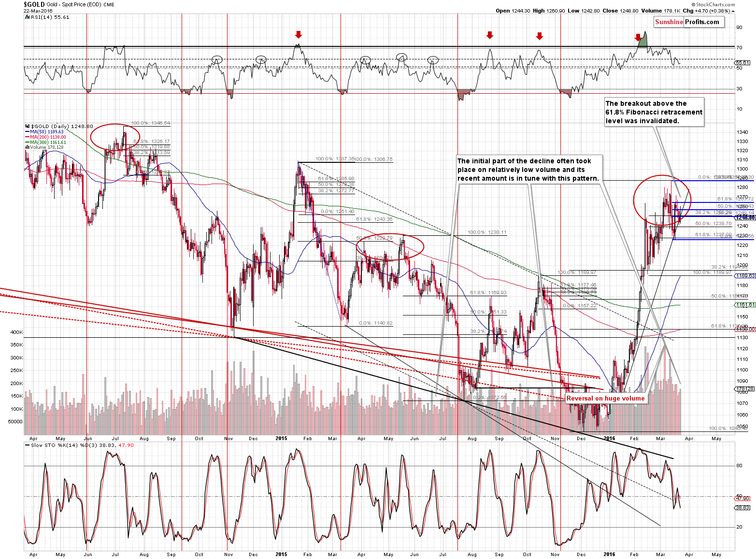Click the volume bars icon in the legend
This screenshot has width=756, height=559.
27,147
